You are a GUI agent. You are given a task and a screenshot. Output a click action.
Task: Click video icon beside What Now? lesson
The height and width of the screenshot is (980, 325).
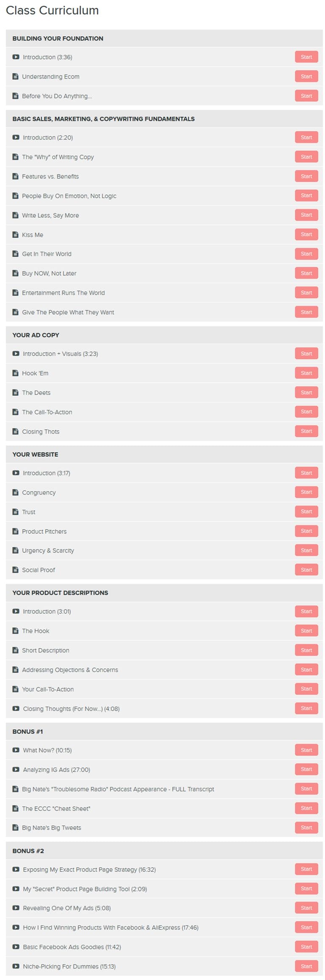click(16, 750)
